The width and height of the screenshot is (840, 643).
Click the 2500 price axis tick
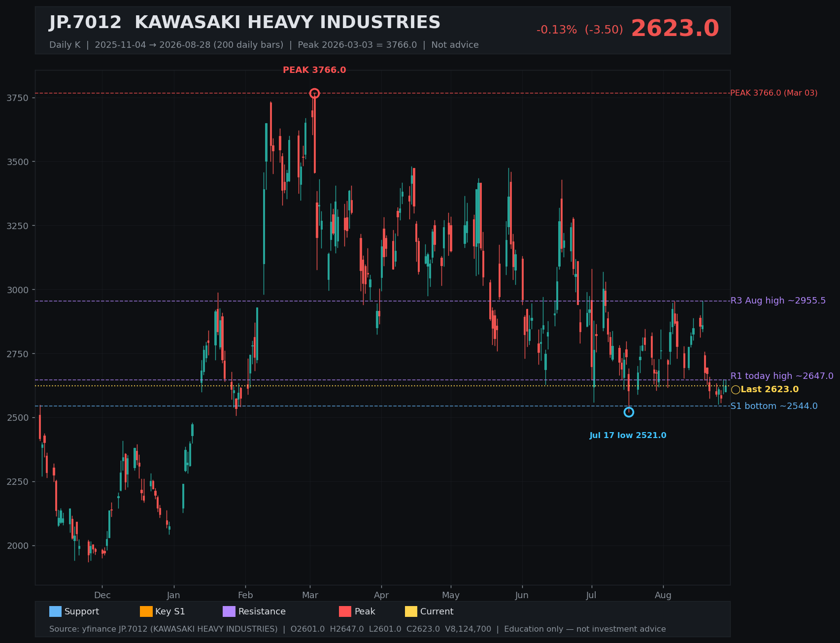pos(18,418)
